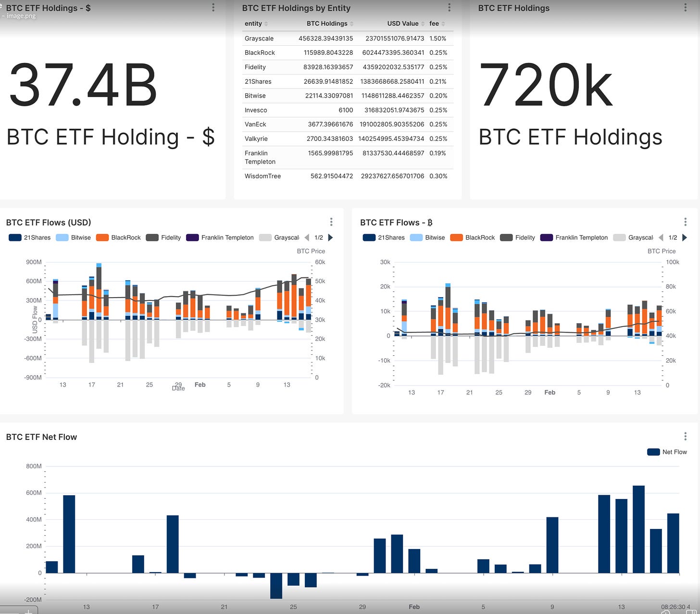Image resolution: width=700 pixels, height=614 pixels.
Task: Toggle Grayscale series in Flows - ₿ legend
Action: (x=633, y=238)
